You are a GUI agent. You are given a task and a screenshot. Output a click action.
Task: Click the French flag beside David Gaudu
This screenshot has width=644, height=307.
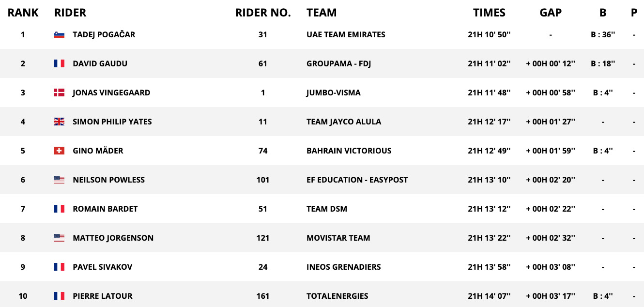59,63
